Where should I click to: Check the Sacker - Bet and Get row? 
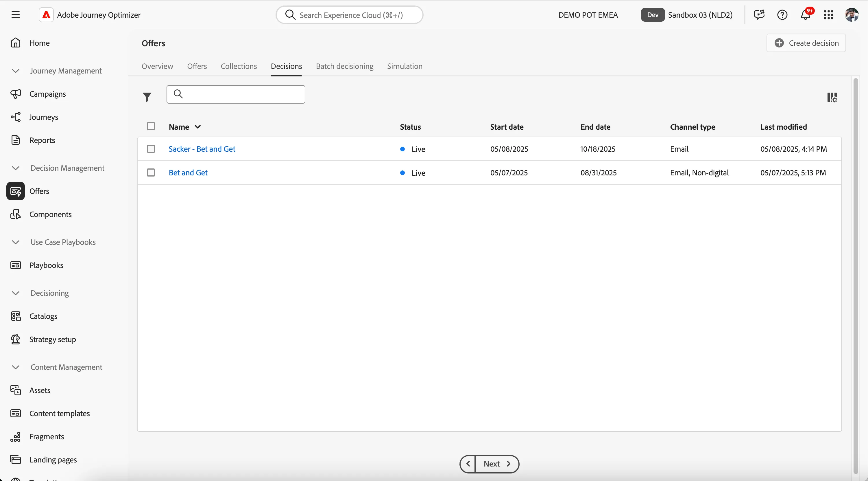pyautogui.click(x=151, y=149)
